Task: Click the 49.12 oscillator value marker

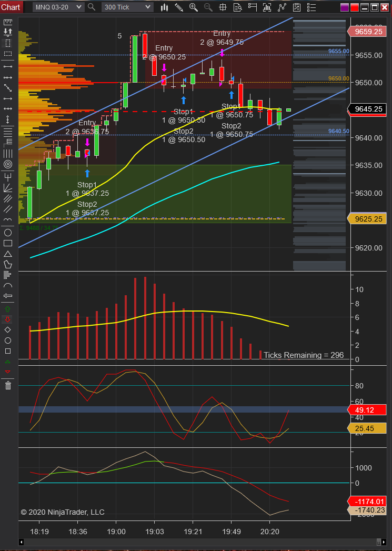Action: (367, 410)
